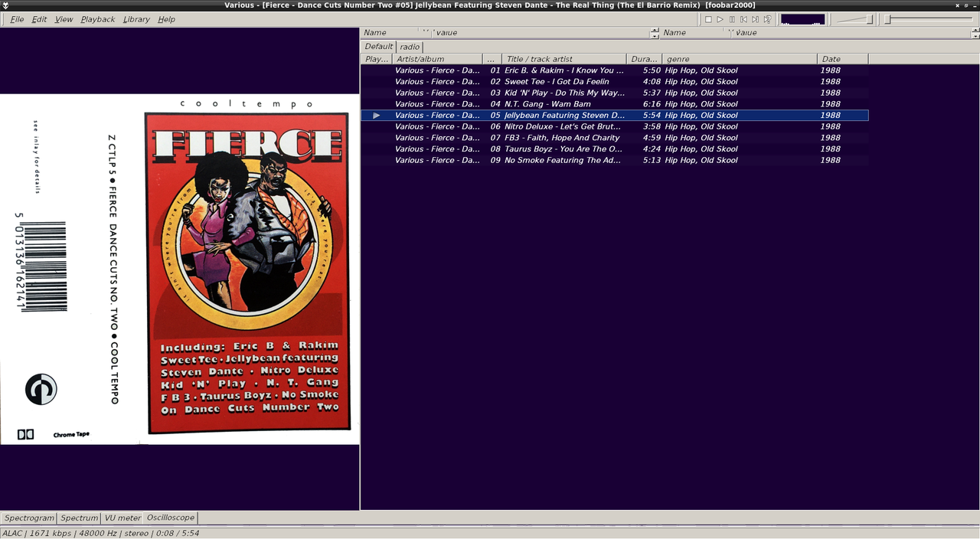Click the status bar playback info

pyautogui.click(x=101, y=533)
